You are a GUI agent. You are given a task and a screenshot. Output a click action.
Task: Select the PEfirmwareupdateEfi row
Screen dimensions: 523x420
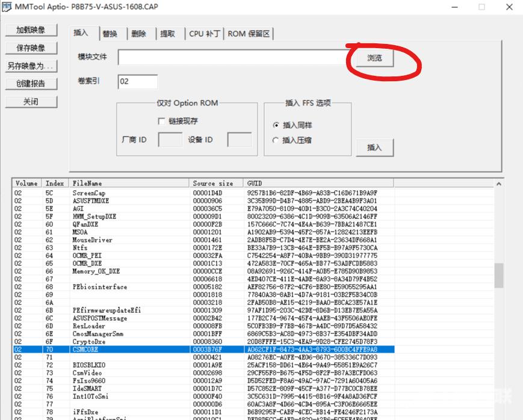(203, 310)
